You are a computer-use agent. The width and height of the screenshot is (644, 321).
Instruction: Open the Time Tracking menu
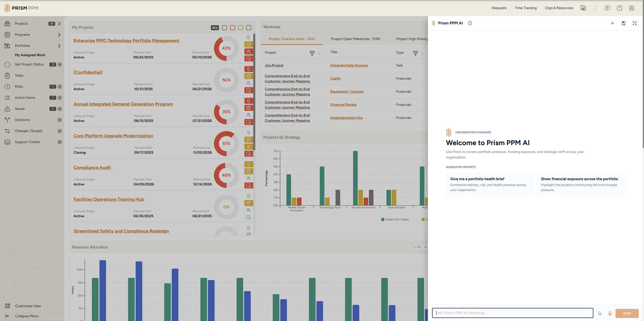(x=526, y=8)
